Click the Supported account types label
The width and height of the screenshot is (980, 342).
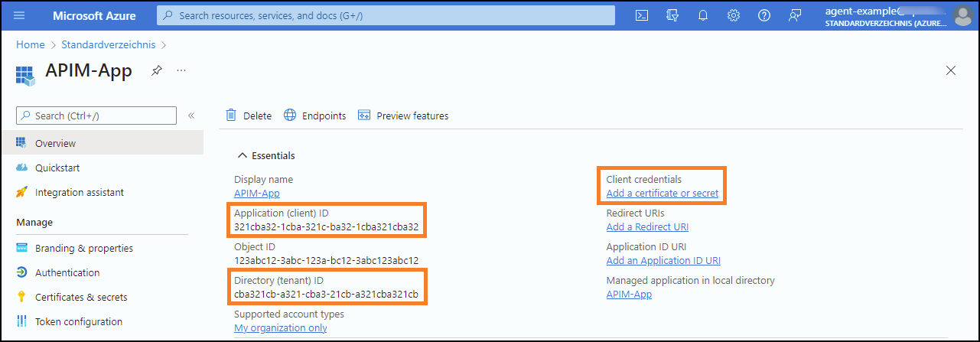[289, 314]
